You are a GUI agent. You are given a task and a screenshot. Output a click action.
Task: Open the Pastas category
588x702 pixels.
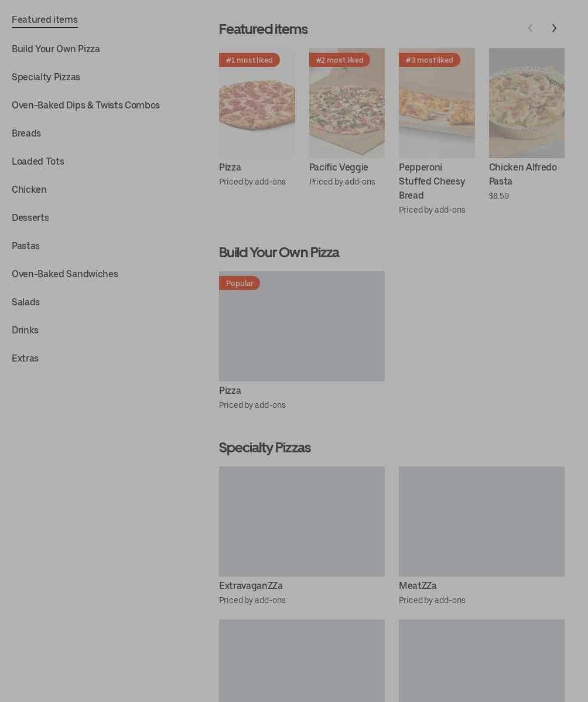tap(26, 246)
